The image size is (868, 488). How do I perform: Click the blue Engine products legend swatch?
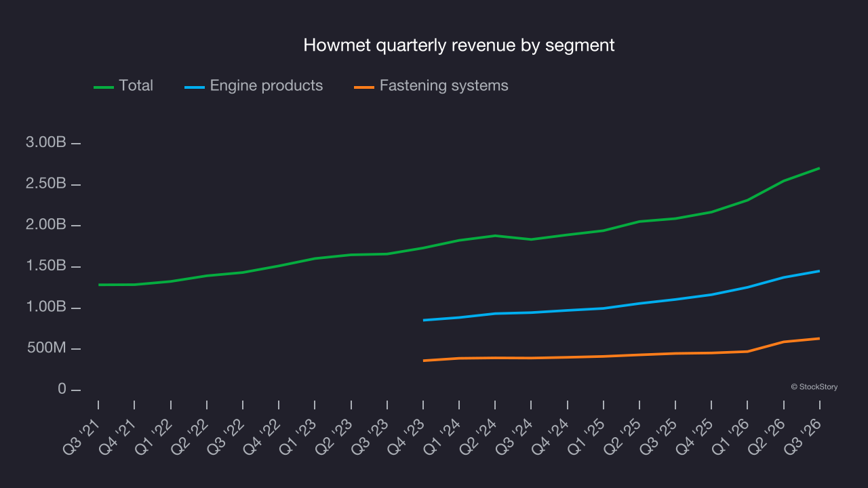pos(195,87)
